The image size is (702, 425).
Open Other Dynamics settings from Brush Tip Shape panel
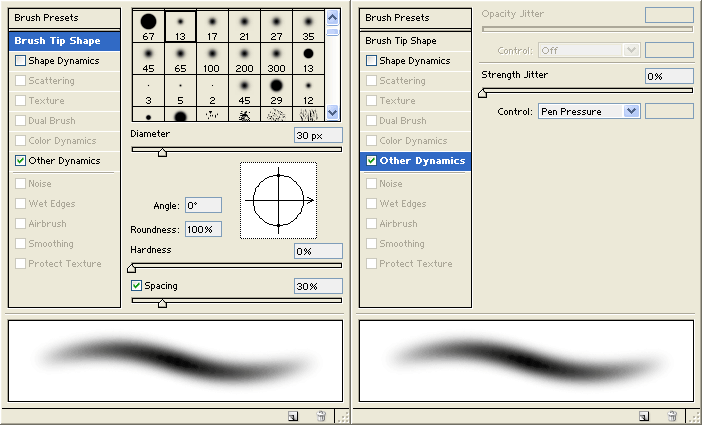[64, 160]
